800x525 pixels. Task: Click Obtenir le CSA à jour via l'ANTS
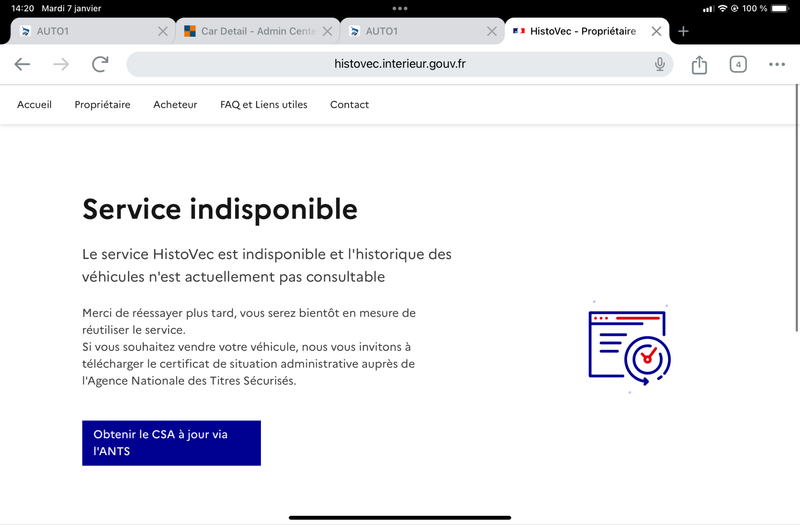pos(171,443)
